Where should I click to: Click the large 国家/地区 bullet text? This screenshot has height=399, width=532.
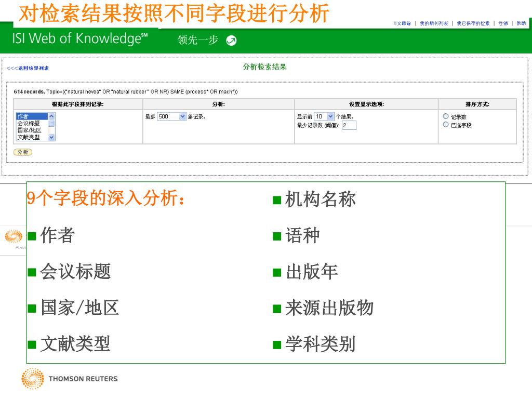click(79, 308)
